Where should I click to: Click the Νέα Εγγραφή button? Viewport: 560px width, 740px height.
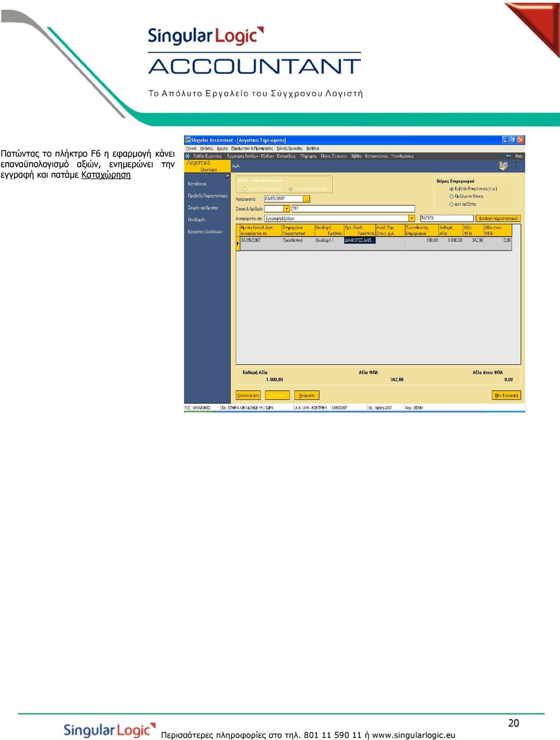click(x=506, y=395)
